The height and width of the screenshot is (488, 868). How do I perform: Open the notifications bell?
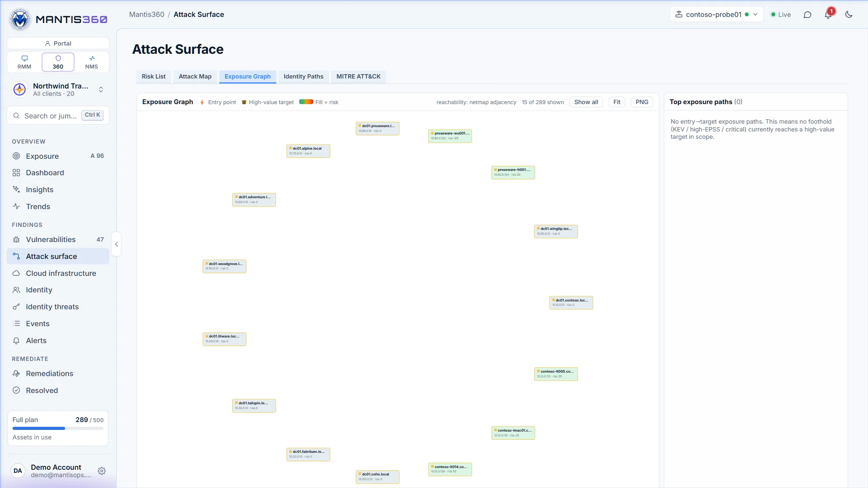click(828, 15)
